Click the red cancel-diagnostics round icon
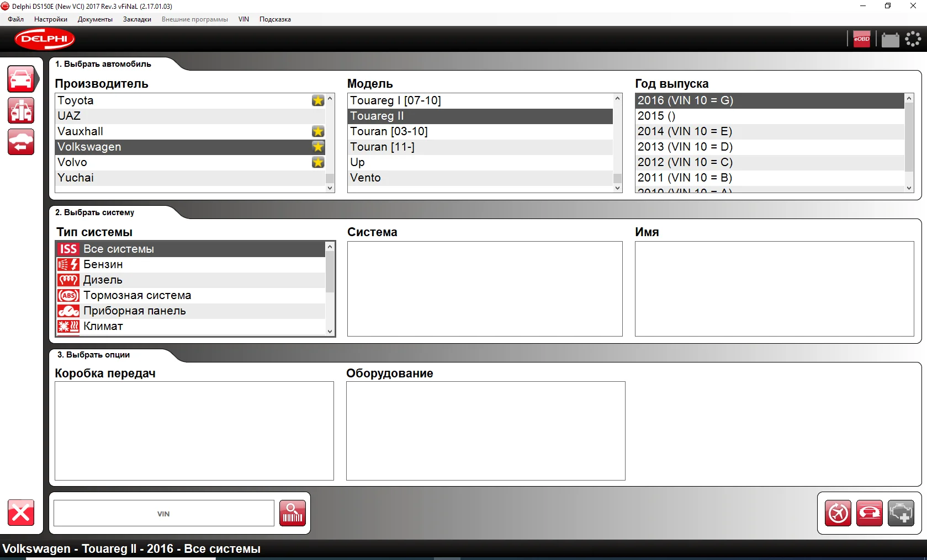The image size is (927, 560). (838, 513)
